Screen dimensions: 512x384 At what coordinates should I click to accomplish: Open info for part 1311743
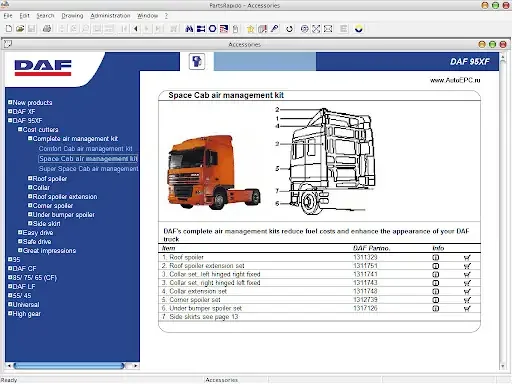point(435,283)
